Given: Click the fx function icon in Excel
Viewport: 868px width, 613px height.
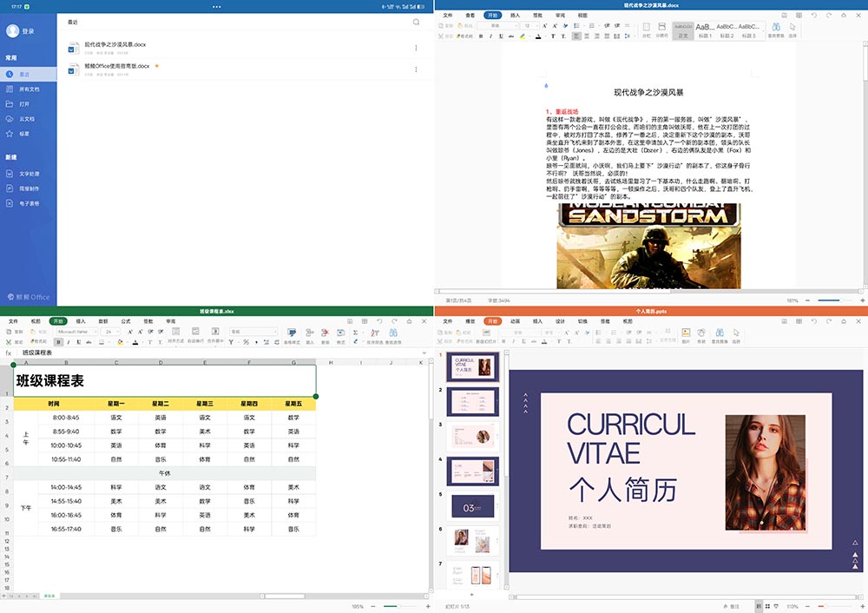Looking at the screenshot, I should coord(9,353).
